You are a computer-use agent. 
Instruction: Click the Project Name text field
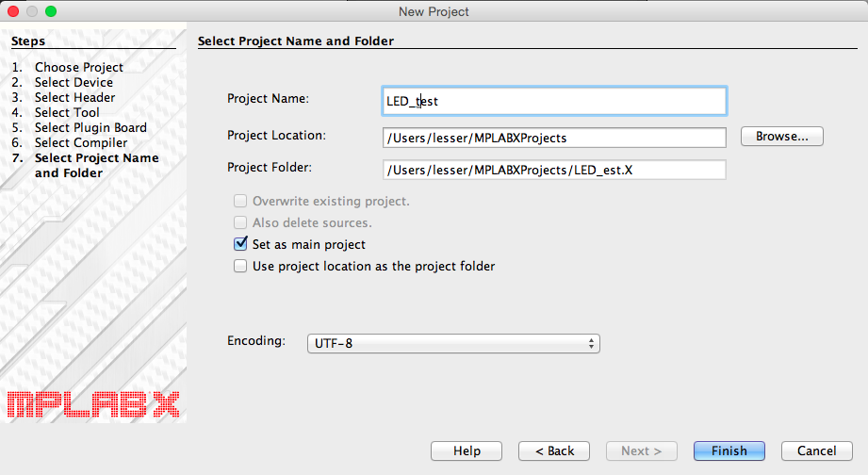pyautogui.click(x=554, y=101)
